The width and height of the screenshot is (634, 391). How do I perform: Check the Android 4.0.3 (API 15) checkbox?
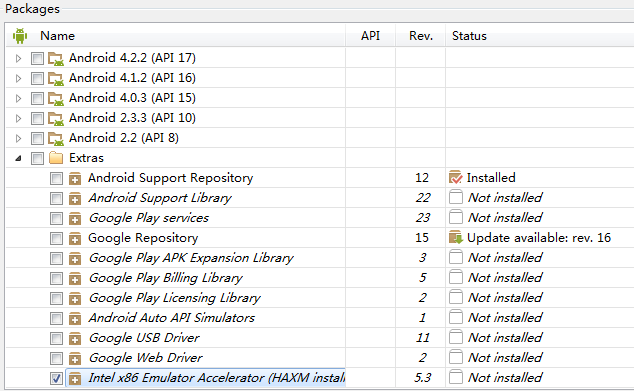point(37,98)
